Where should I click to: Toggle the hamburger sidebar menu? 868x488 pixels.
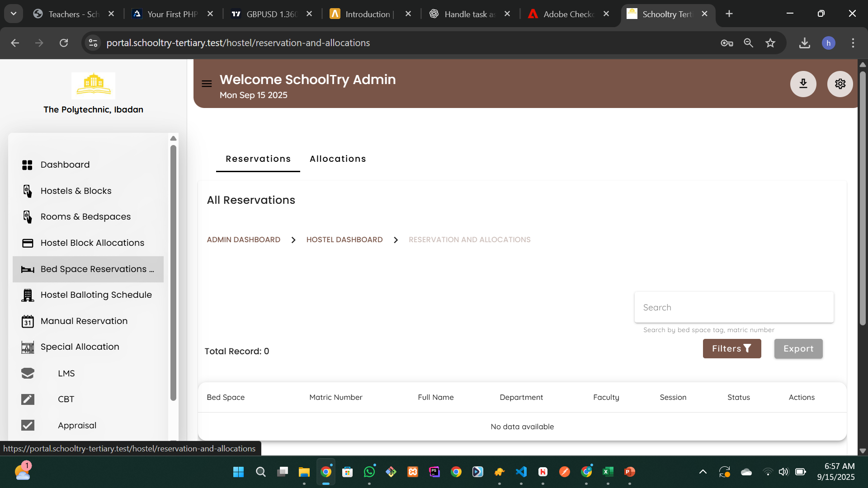click(x=207, y=84)
